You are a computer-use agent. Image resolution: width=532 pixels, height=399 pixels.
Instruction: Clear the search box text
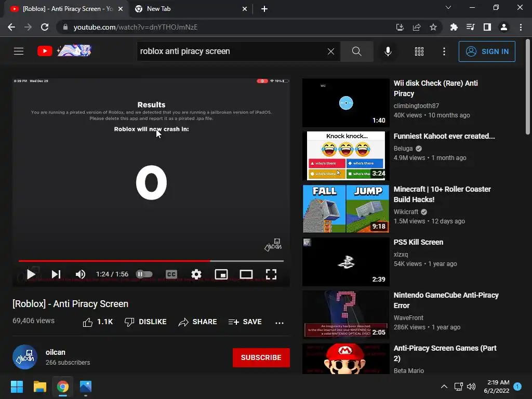331,51
